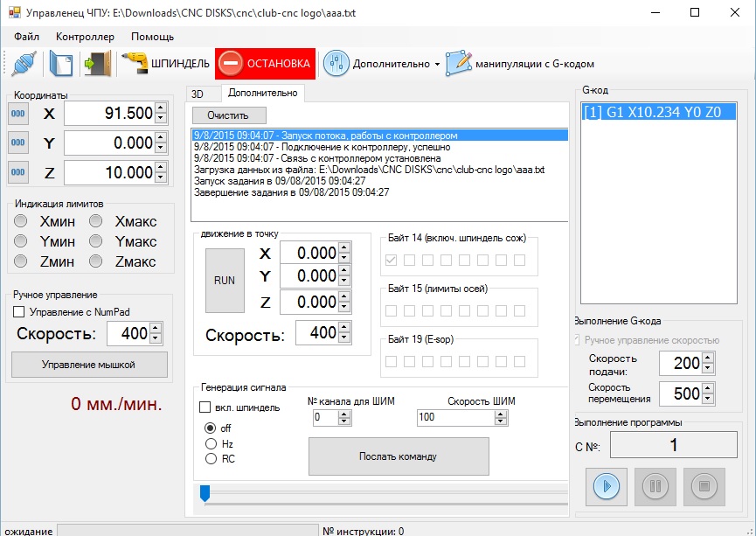The height and width of the screenshot is (536, 756).
Task: Open the Контроллер menu
Action: point(85,37)
